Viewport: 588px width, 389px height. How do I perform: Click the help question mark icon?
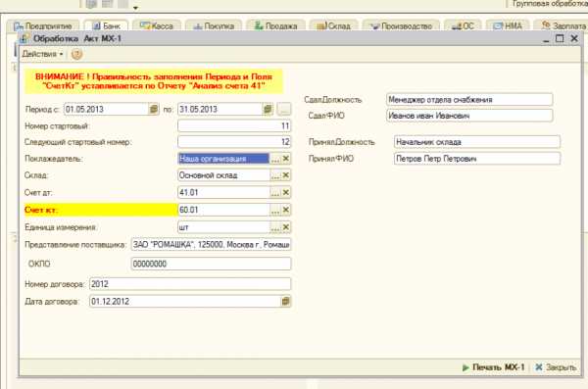(76, 55)
